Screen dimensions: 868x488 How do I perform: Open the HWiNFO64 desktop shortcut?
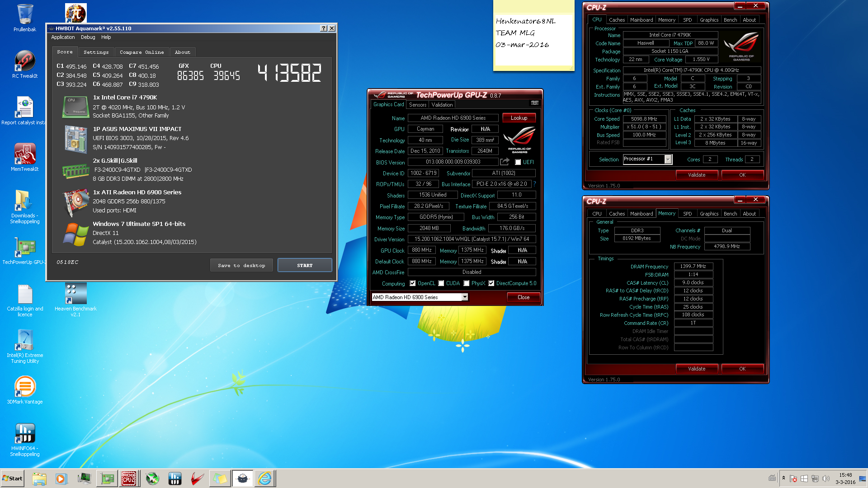(x=25, y=440)
